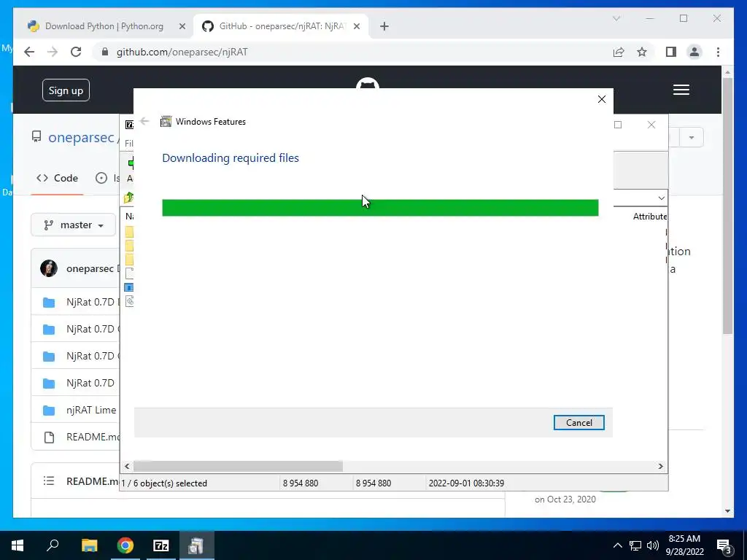Open the GitHub hamburger menu
The height and width of the screenshot is (560, 747).
pyautogui.click(x=681, y=90)
